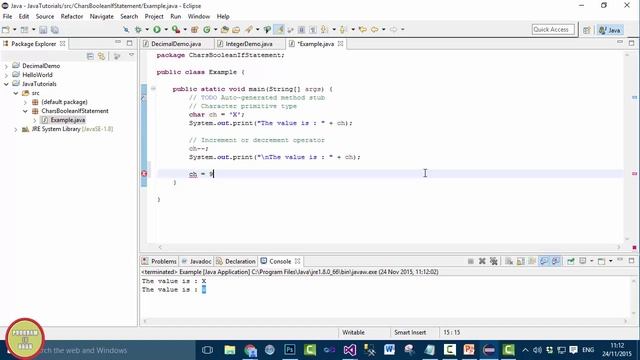
Task: Expand JRE System Library node
Action: pos(16,129)
